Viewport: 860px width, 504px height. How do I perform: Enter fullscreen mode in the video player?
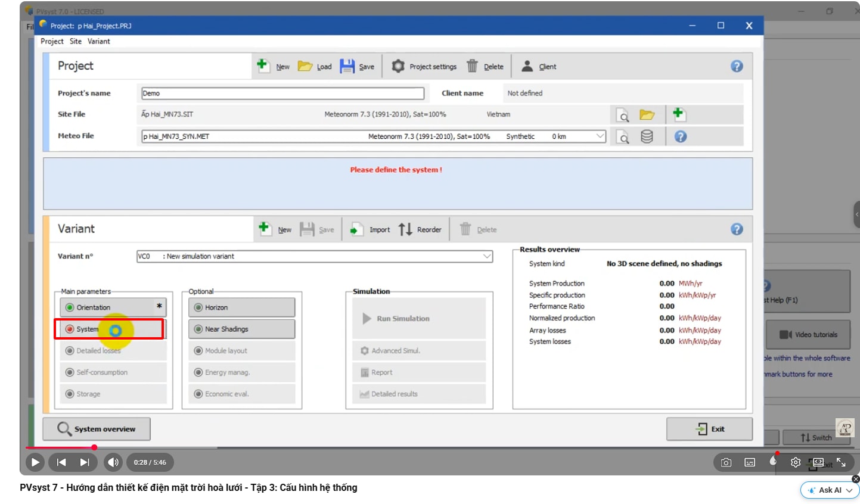coord(841,462)
